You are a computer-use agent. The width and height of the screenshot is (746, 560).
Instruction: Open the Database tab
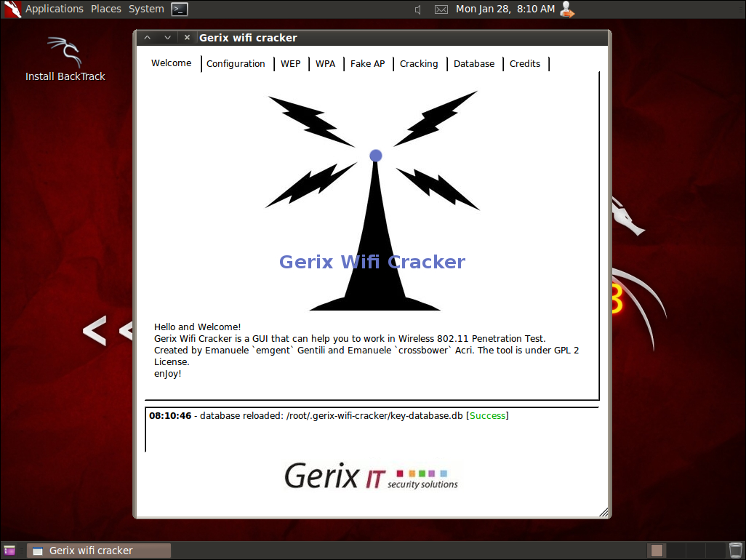pyautogui.click(x=474, y=64)
